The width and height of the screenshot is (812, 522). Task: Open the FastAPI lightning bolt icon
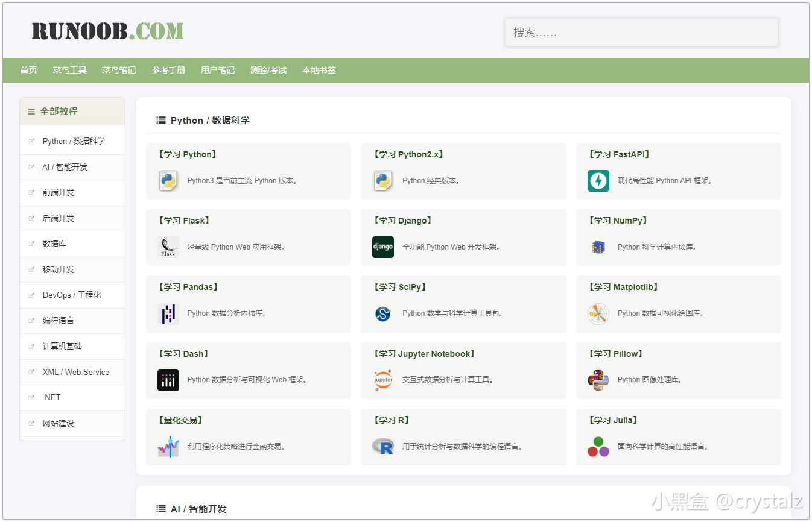[598, 181]
